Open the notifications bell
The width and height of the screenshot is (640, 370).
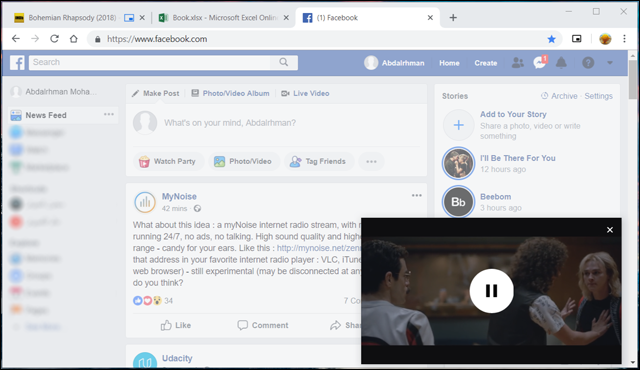pos(561,63)
